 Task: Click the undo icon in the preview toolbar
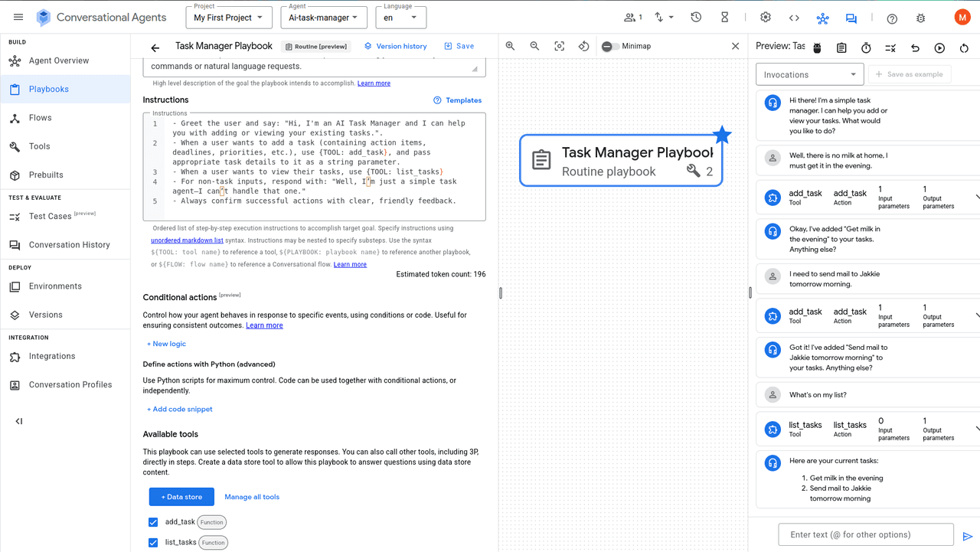click(x=915, y=47)
